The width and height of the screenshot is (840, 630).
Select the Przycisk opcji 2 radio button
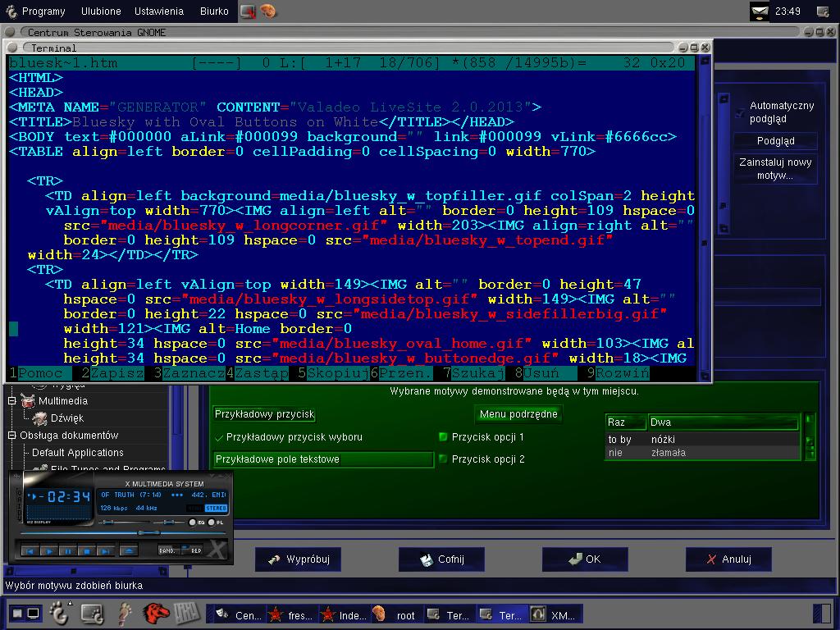tap(443, 459)
